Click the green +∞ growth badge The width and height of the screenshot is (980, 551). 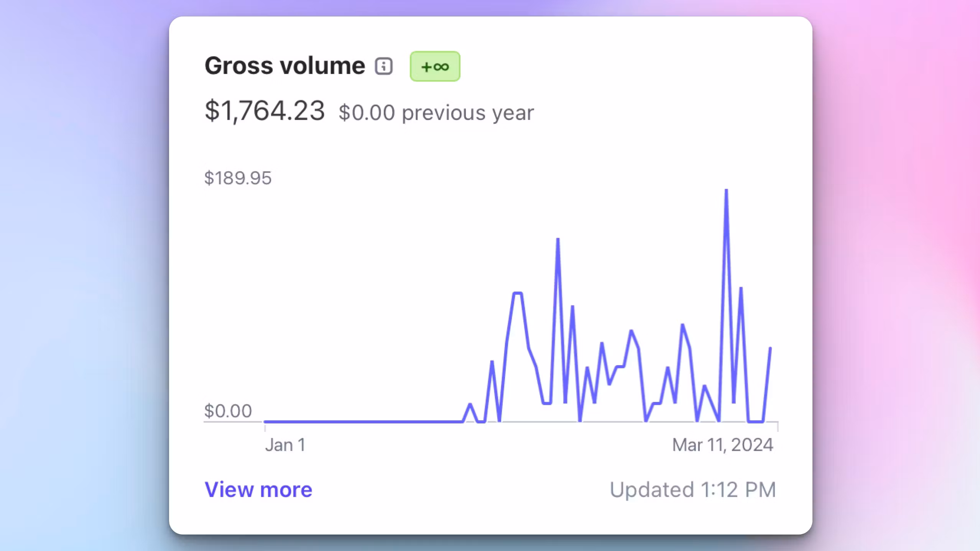tap(435, 66)
